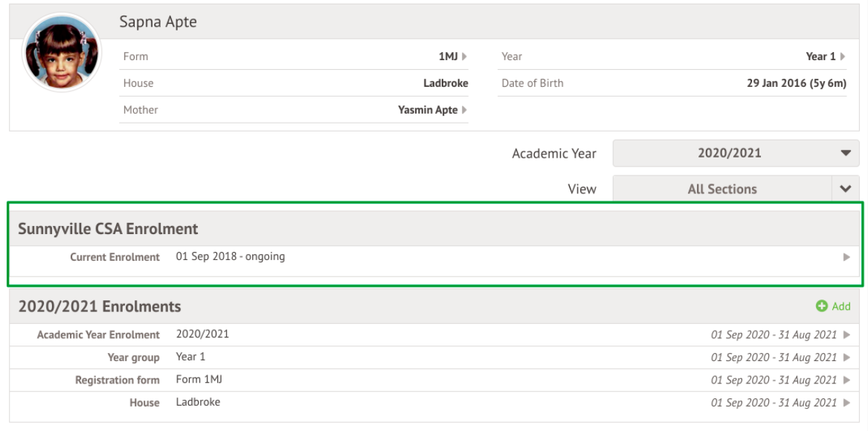The image size is (868, 431).
Task: Click the green Add plus icon
Action: coord(822,306)
